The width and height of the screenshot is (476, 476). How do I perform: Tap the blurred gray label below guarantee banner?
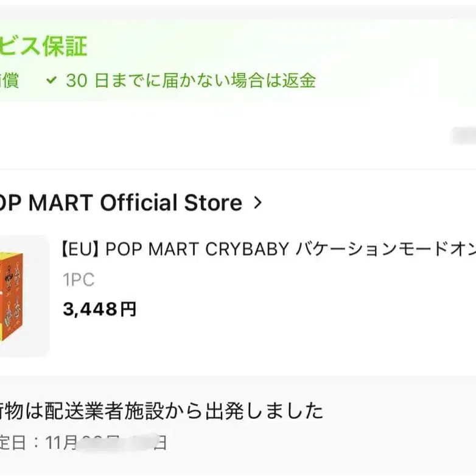coord(464,136)
